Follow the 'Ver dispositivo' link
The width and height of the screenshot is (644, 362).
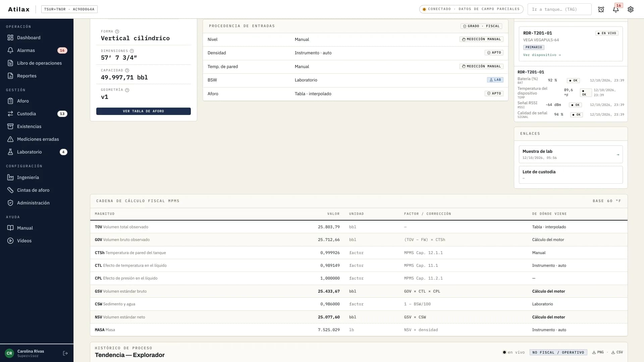click(542, 55)
